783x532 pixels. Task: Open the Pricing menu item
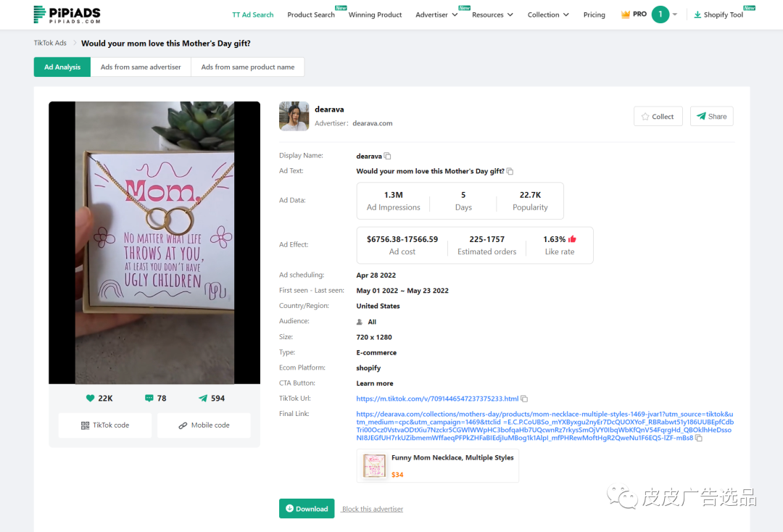click(x=594, y=14)
